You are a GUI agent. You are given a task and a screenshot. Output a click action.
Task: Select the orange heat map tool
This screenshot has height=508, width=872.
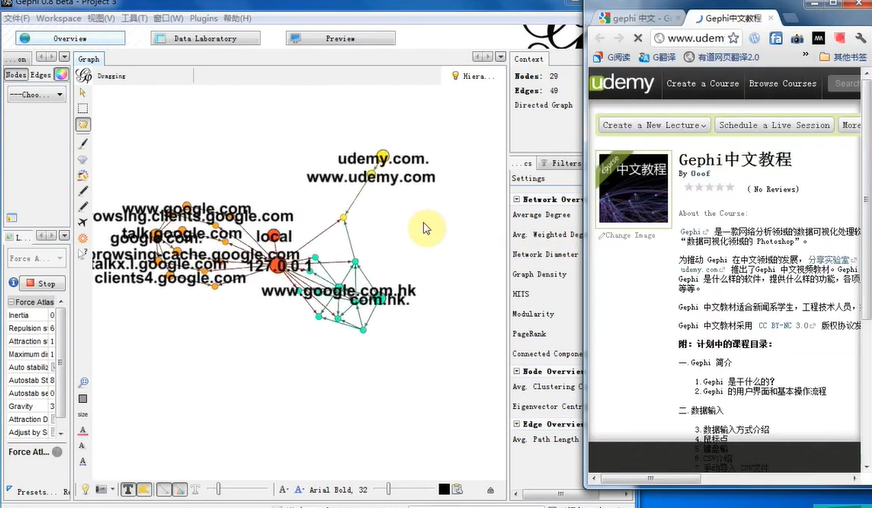83,238
